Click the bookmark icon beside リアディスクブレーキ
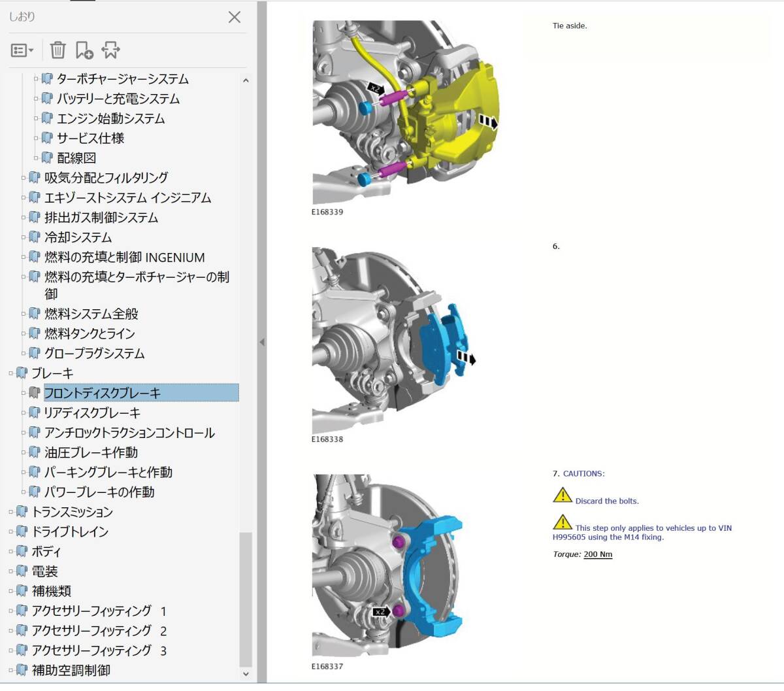 35,413
